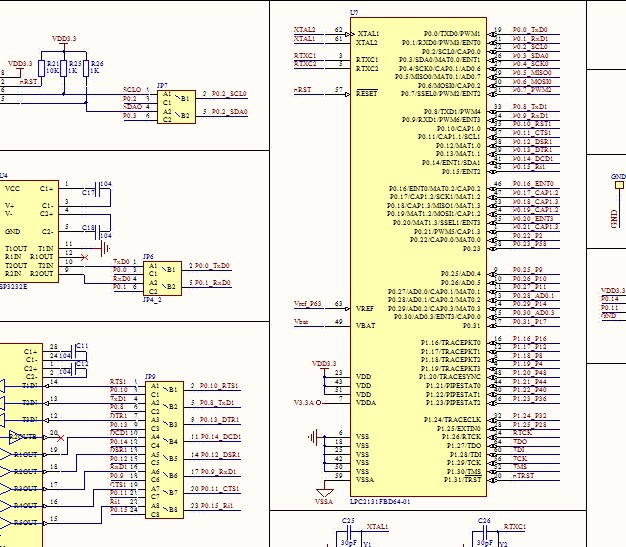Viewport: 626px width, 547px height.
Task: Click TxD0 input label on jumper JP6
Action: pos(121,262)
